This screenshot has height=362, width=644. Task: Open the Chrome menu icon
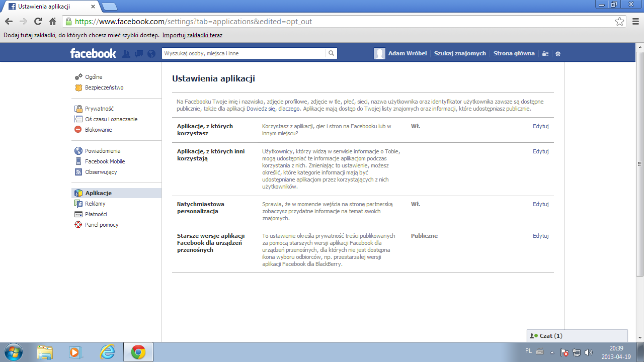(x=635, y=22)
